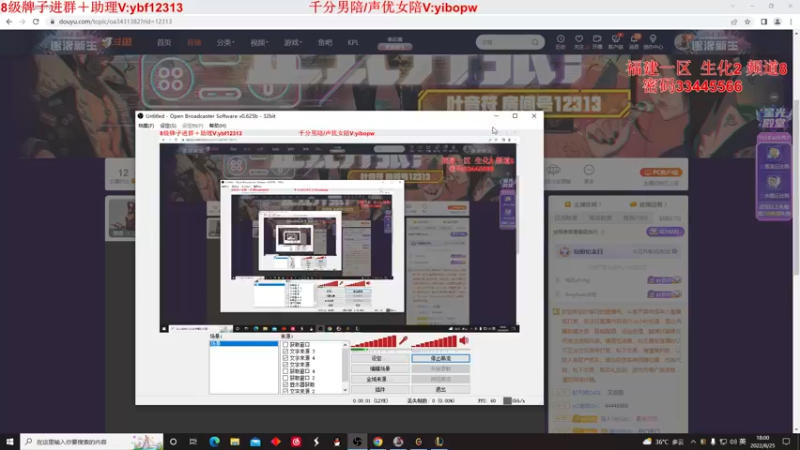Open the Douyu KPL nav tab
This screenshot has width=800, height=450.
click(353, 42)
